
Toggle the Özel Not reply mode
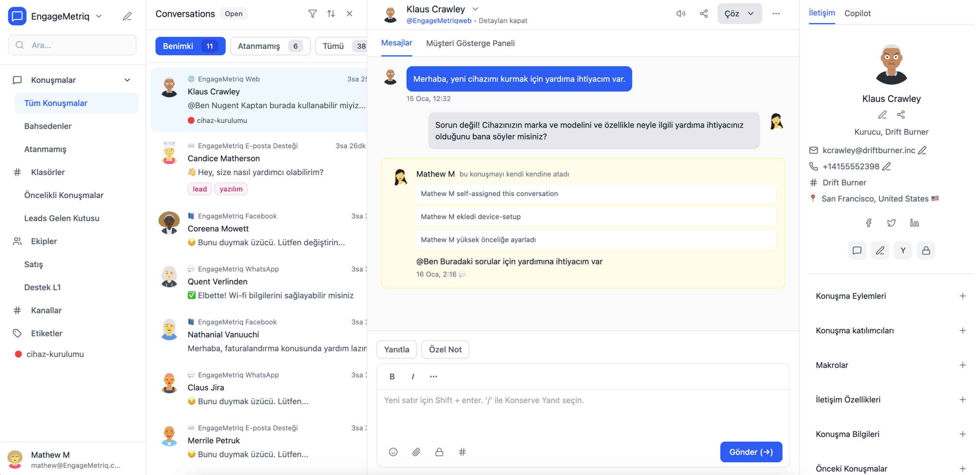(x=445, y=349)
